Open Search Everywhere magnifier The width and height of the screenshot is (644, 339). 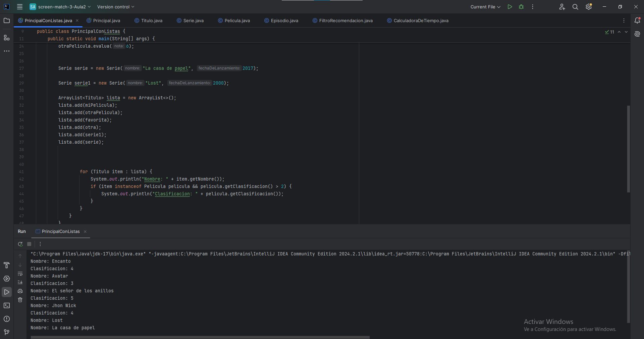[575, 7]
